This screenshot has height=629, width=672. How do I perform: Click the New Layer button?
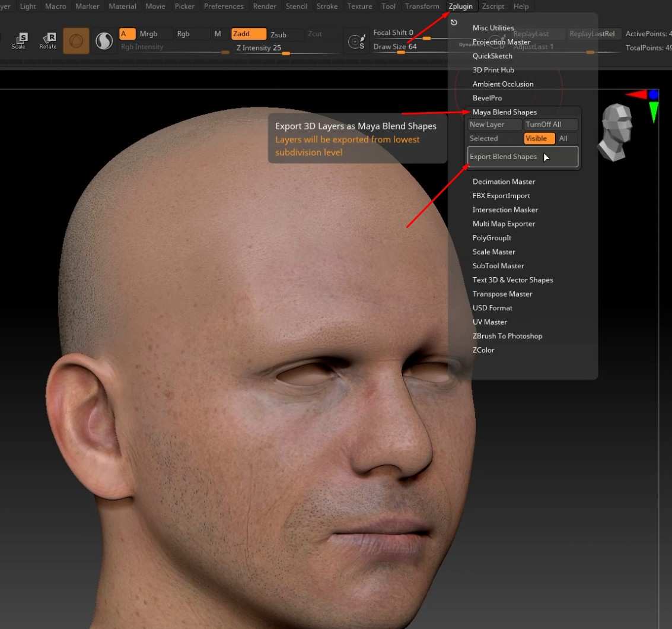pyautogui.click(x=495, y=125)
